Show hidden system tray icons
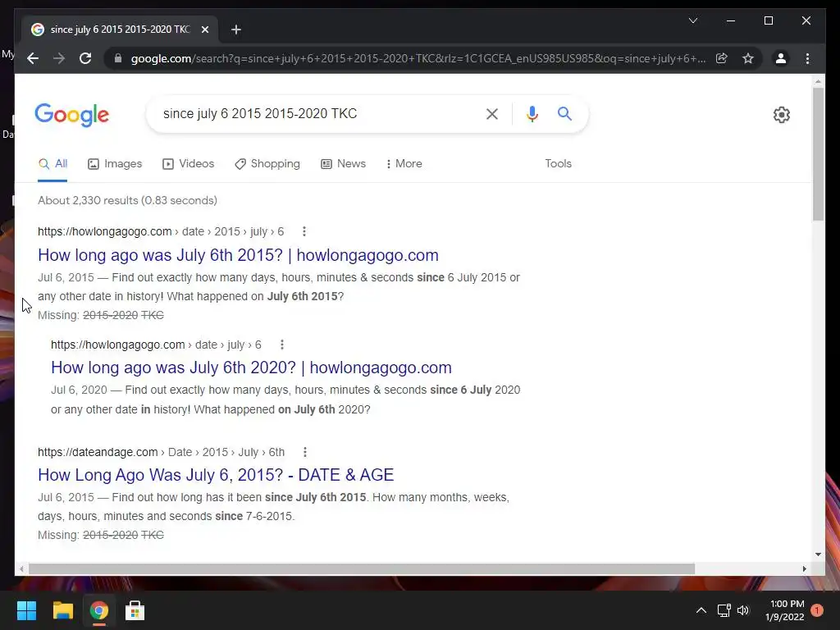This screenshot has width=840, height=630. tap(701, 610)
